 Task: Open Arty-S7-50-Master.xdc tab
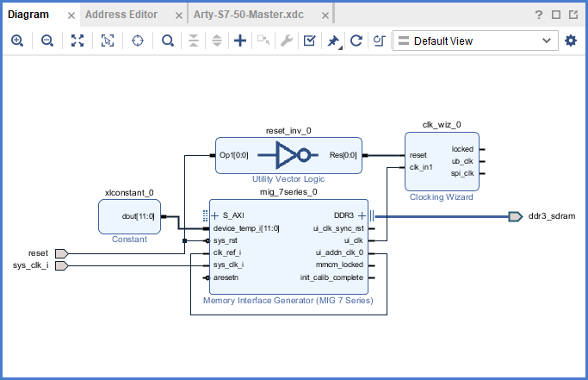point(249,15)
